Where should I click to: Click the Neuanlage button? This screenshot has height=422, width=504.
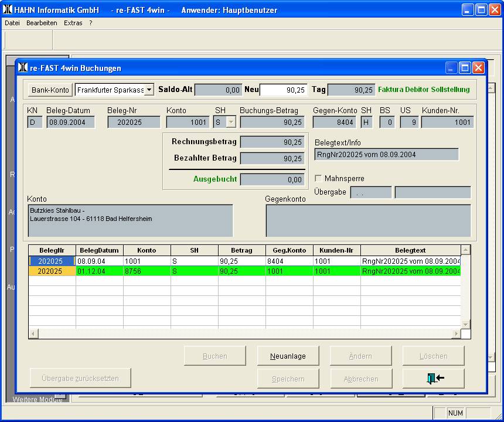coord(288,356)
